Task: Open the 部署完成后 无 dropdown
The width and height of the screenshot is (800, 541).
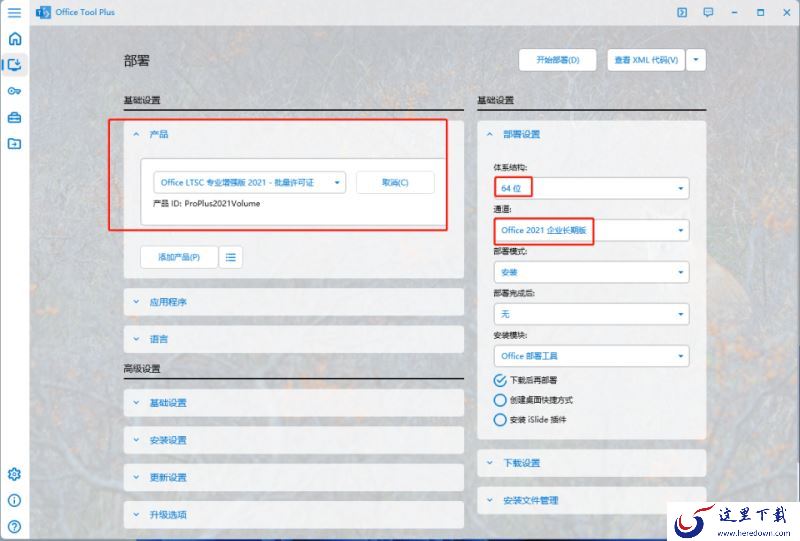Action: pos(591,314)
